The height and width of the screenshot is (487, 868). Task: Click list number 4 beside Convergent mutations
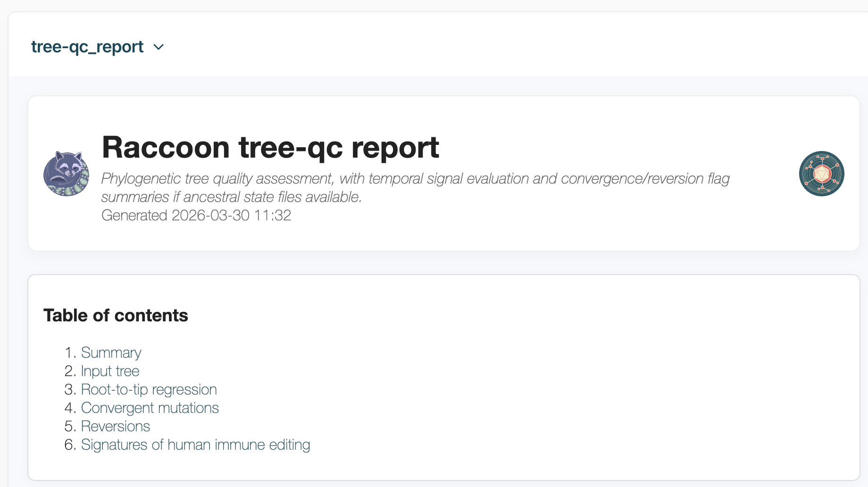pyautogui.click(x=70, y=408)
